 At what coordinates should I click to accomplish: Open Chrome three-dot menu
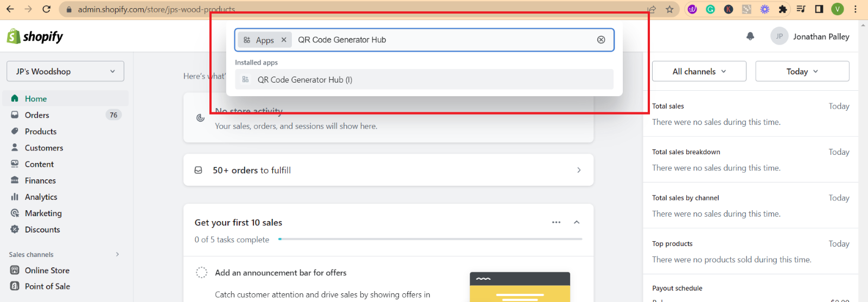point(856,9)
